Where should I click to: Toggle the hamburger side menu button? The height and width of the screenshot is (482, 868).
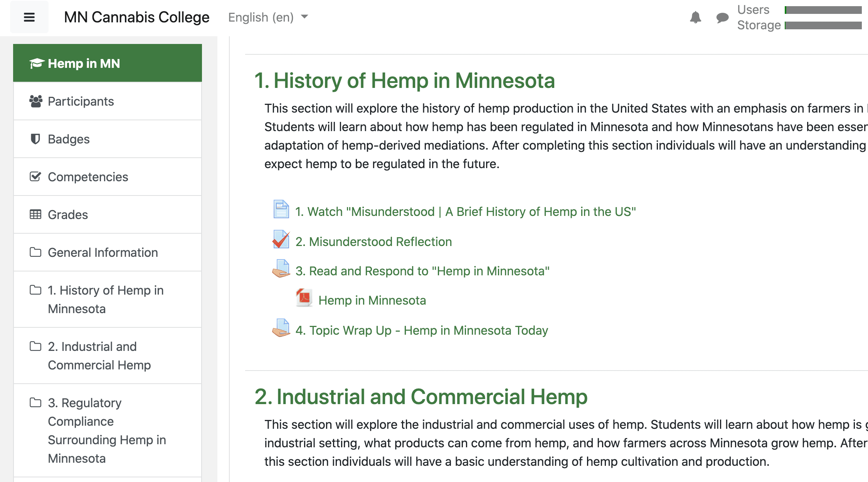tap(29, 17)
